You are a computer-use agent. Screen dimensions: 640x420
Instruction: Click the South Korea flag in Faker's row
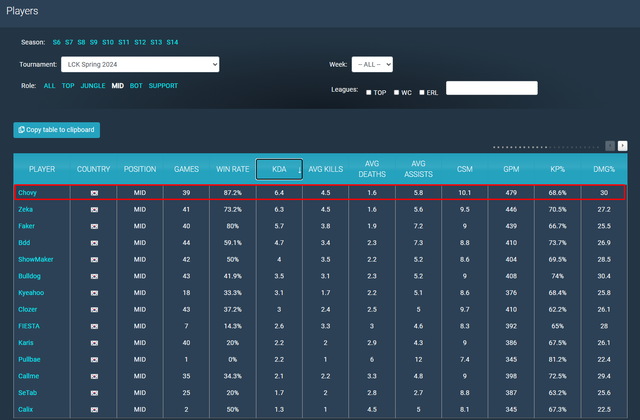pos(94,226)
